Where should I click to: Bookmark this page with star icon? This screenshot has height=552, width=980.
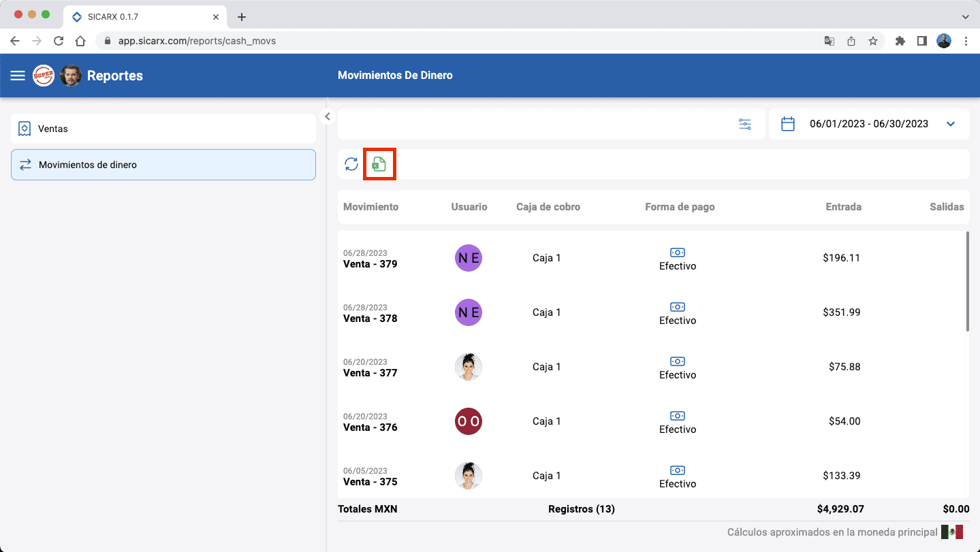tap(873, 41)
